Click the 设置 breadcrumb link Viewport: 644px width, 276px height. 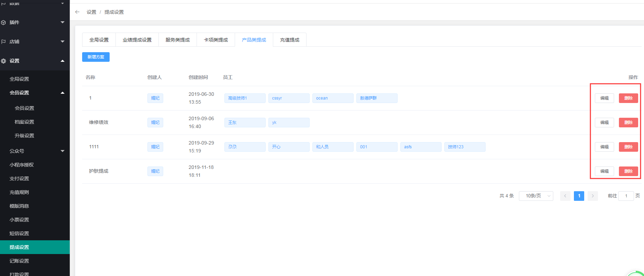pos(91,12)
